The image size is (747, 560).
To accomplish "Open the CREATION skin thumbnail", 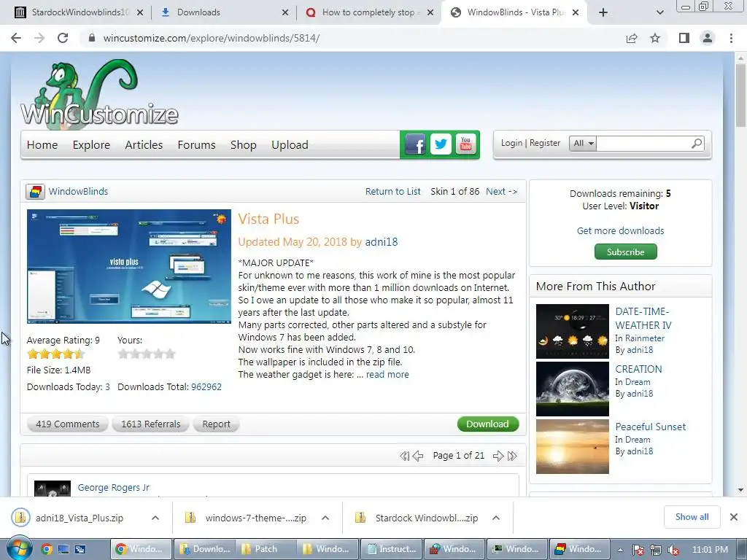I will 572,389.
